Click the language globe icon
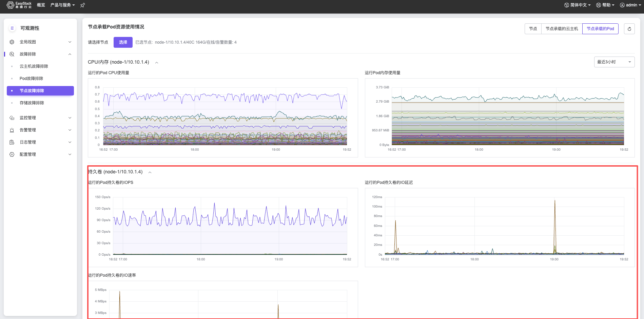The height and width of the screenshot is (319, 644). click(x=567, y=5)
